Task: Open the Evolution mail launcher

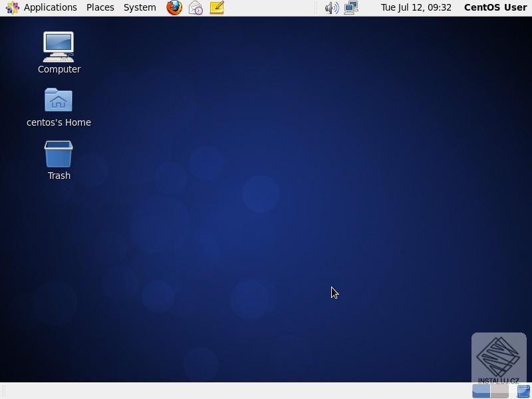Action: 196,7
